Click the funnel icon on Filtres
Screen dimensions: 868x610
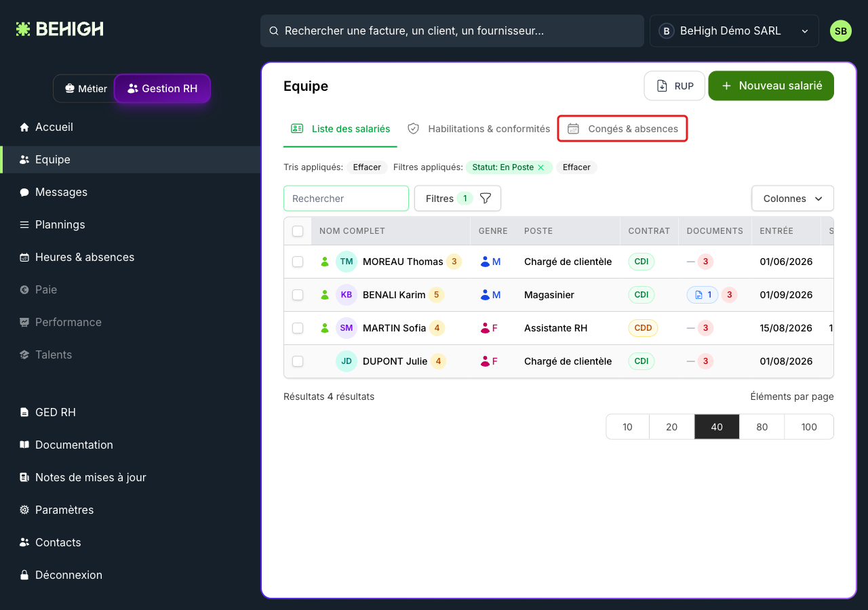tap(486, 199)
